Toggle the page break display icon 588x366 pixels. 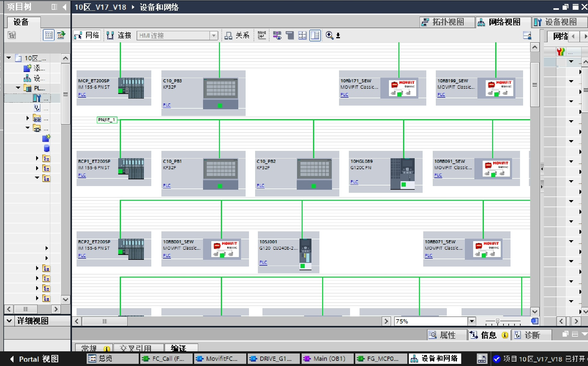click(x=302, y=35)
